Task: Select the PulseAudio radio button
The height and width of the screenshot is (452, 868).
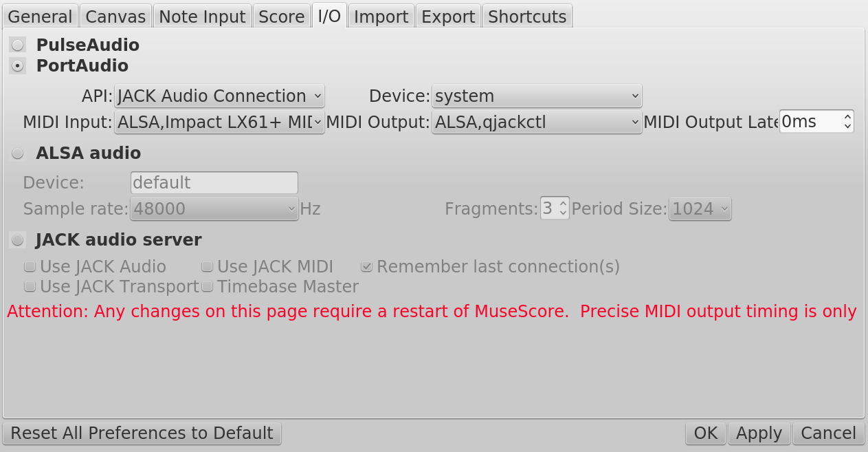Action: point(17,44)
